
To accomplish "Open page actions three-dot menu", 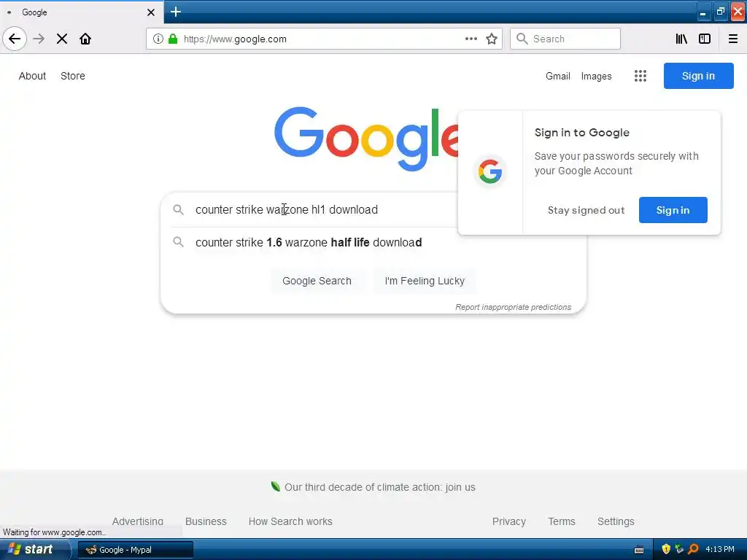I will [471, 39].
